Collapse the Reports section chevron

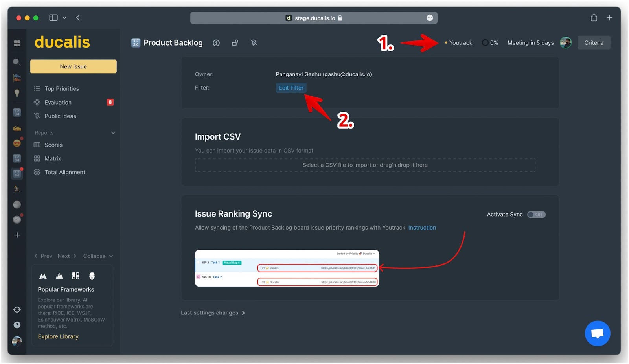[x=113, y=133]
